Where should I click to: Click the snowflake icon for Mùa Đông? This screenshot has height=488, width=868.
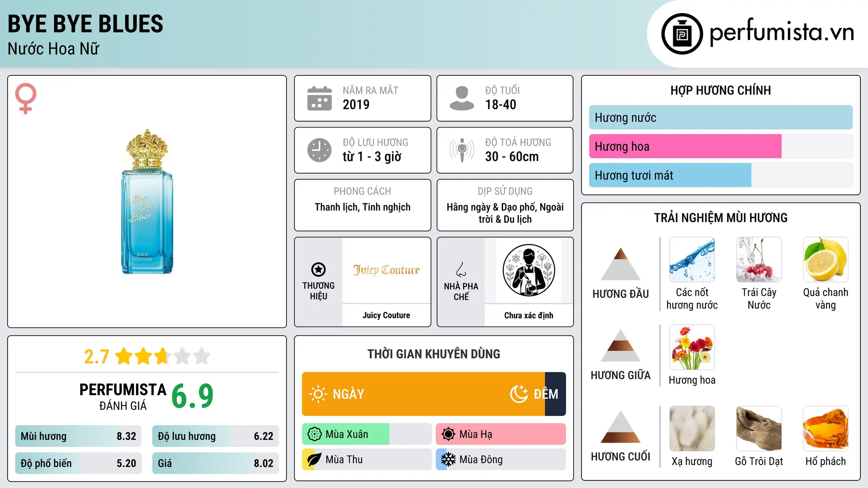coord(448,460)
